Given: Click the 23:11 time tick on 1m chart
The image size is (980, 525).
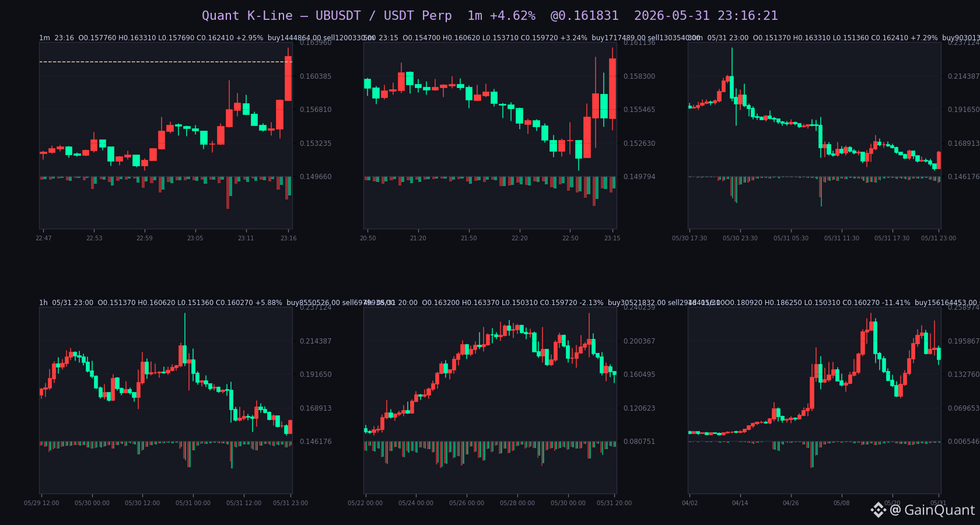Looking at the screenshot, I should (x=246, y=238).
